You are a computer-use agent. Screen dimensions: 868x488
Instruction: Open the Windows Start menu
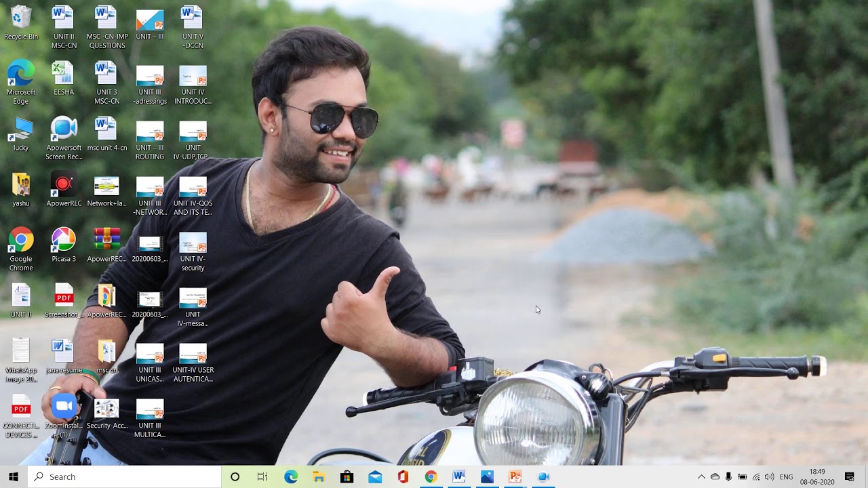pos(14,477)
